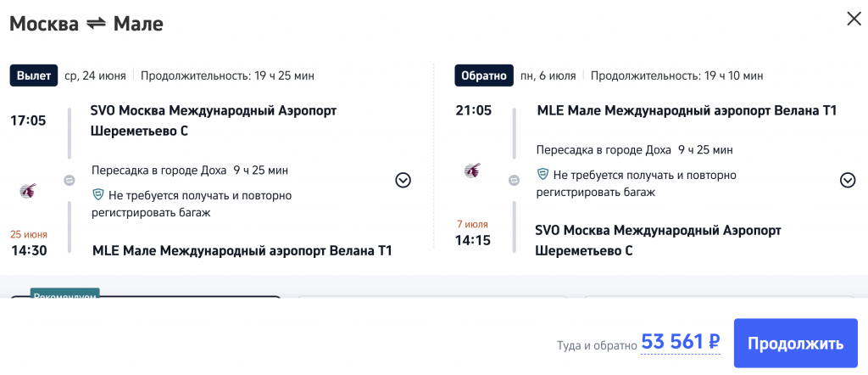868x375 pixels.
Task: Select the Вылет badge
Action: click(34, 76)
